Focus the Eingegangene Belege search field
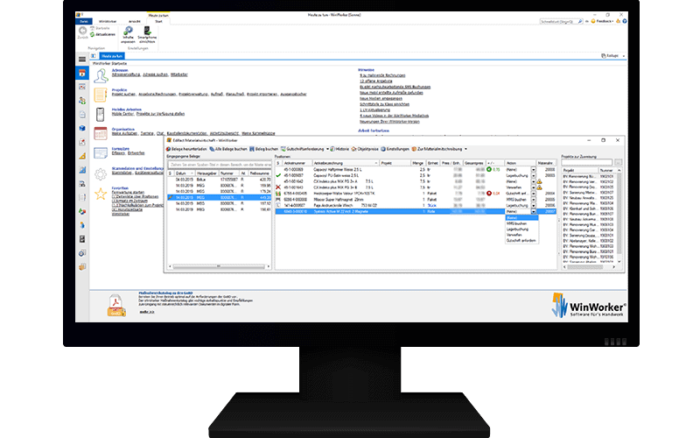 (x=219, y=165)
